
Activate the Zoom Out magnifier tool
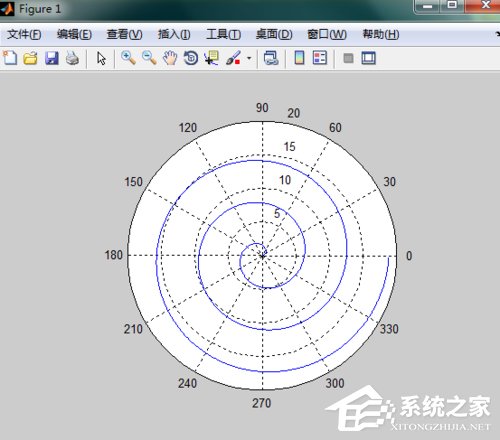pos(149,58)
